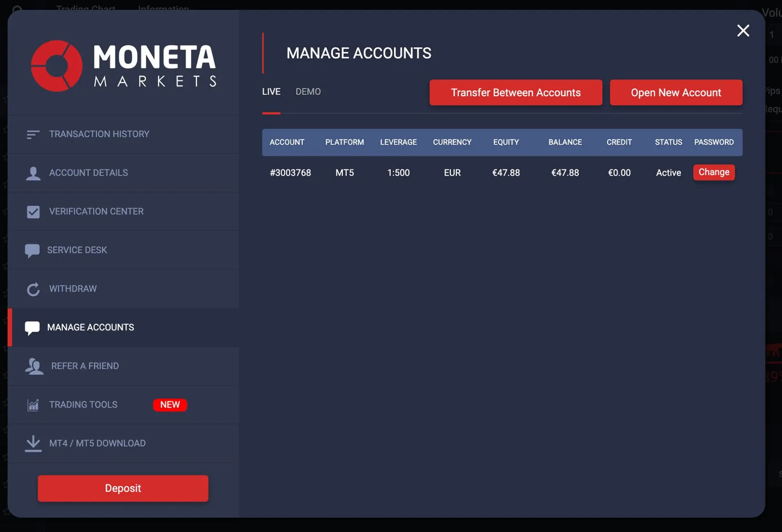Click the Service Desk chat bubble icon

[32, 251]
